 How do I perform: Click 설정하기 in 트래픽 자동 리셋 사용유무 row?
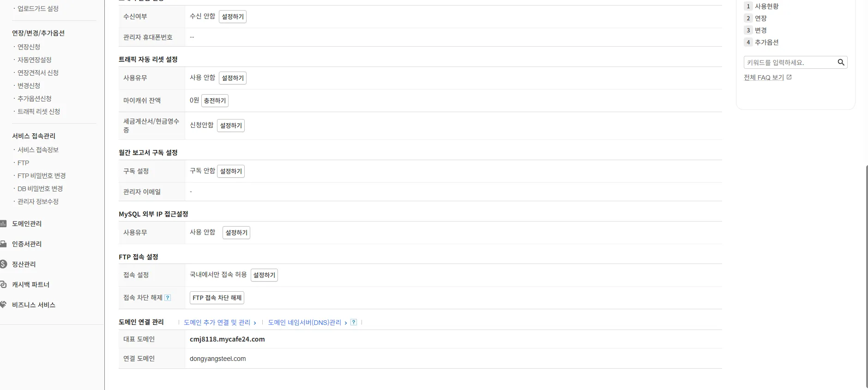(233, 78)
